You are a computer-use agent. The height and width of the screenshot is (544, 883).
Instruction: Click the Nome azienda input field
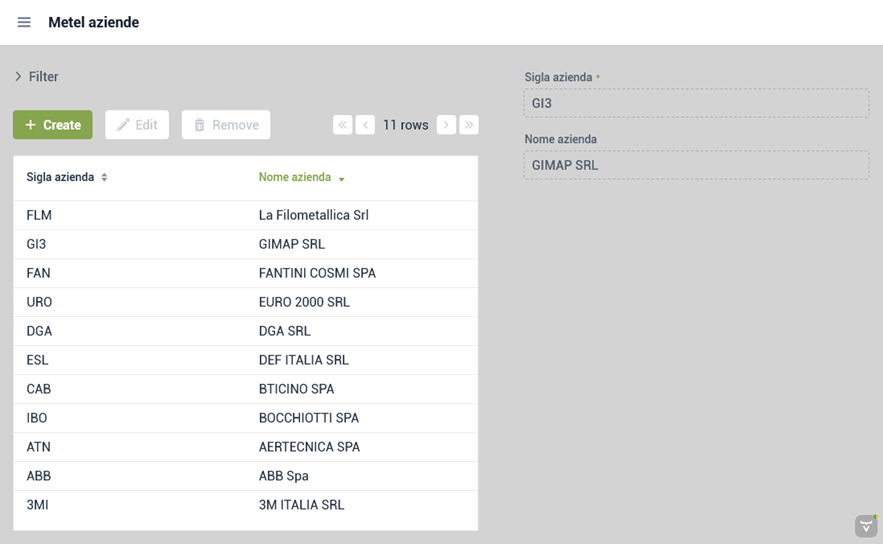click(x=697, y=165)
